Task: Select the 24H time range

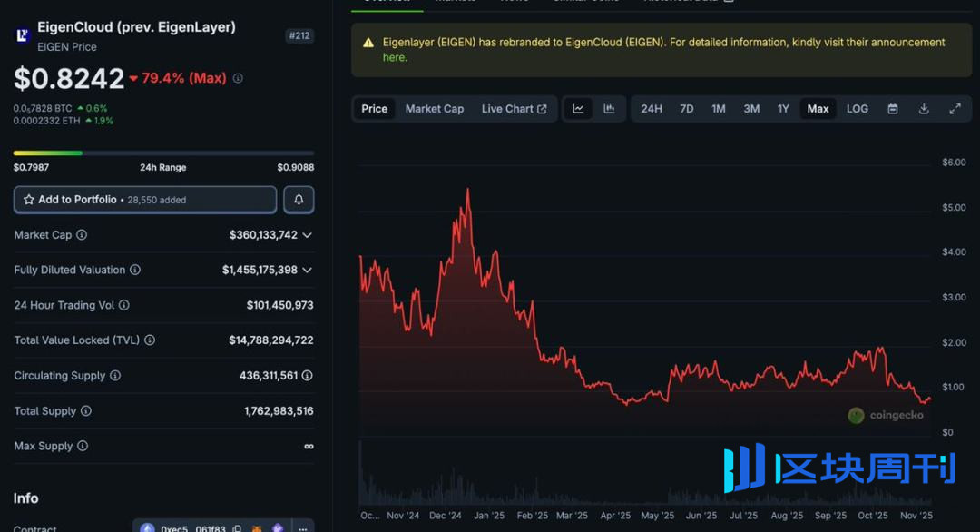Action: point(651,109)
